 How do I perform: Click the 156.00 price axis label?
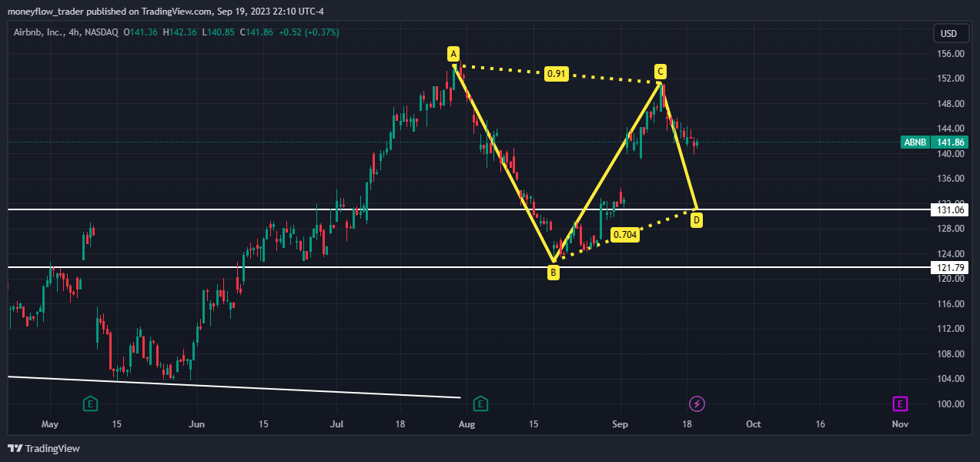tap(952, 54)
